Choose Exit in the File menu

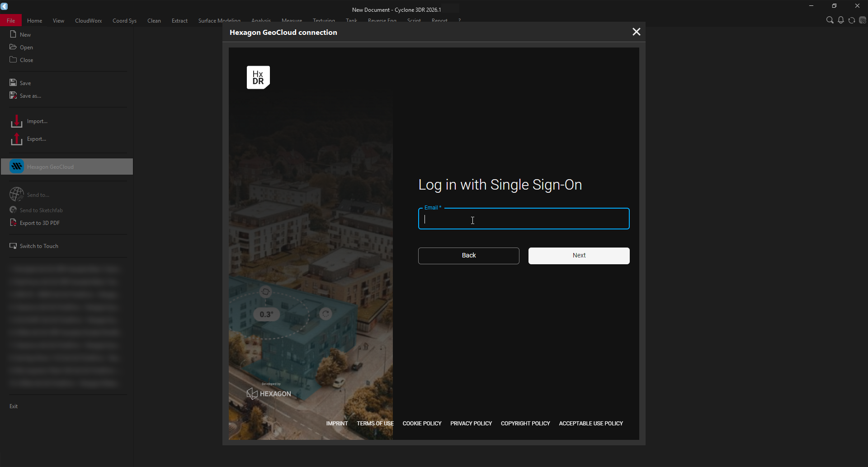(14, 406)
